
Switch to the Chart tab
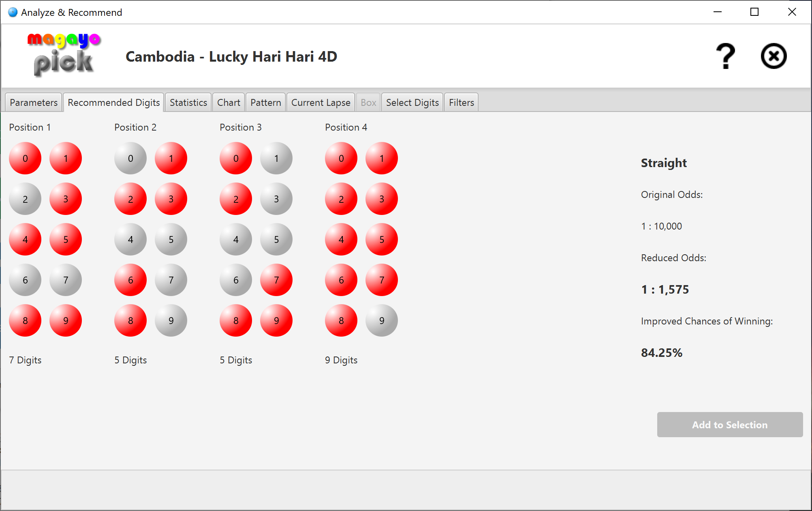pyautogui.click(x=229, y=103)
